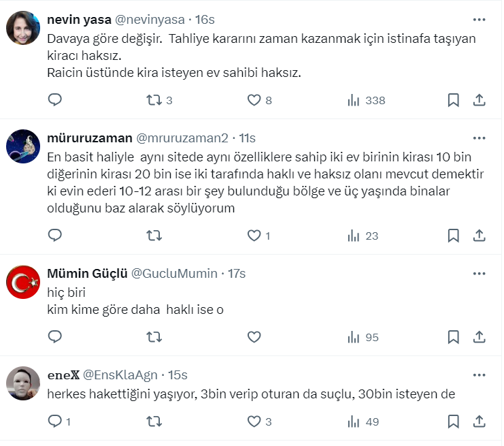Viewport: 504px width, 446px height.
Task: Open @GucluMumin profile link
Action: click(173, 273)
